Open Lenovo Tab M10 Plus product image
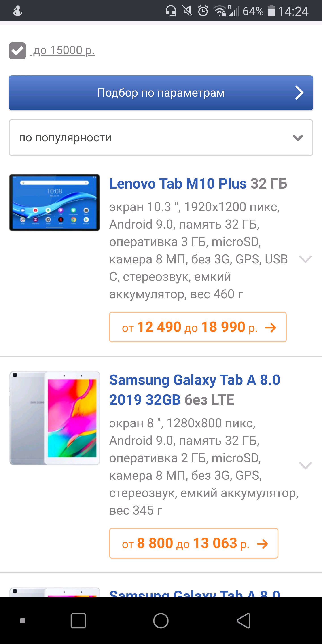The height and width of the screenshot is (644, 322). point(55,202)
